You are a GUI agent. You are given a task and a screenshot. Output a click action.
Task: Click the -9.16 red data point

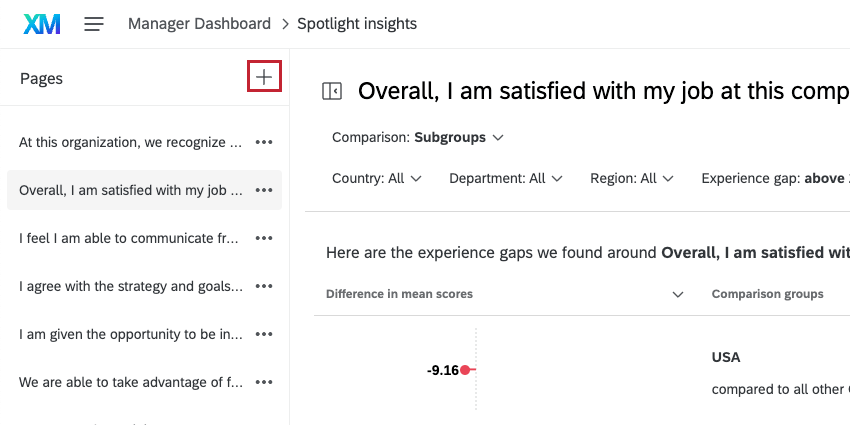click(466, 370)
